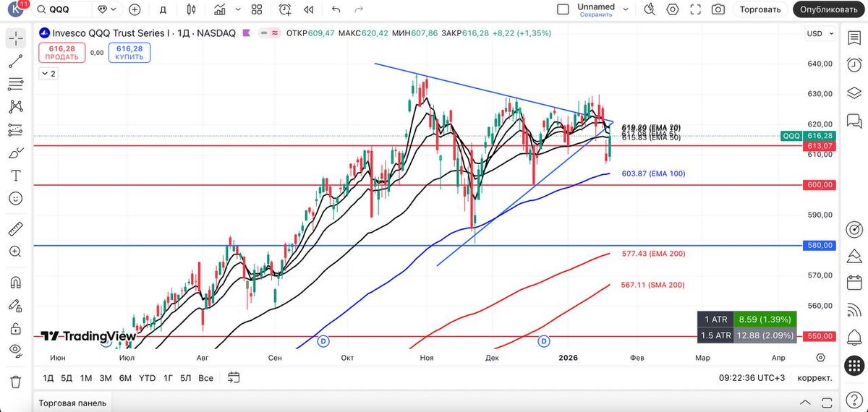The image size is (868, 412).
Task: Click the Опубликовать button
Action: (830, 9)
